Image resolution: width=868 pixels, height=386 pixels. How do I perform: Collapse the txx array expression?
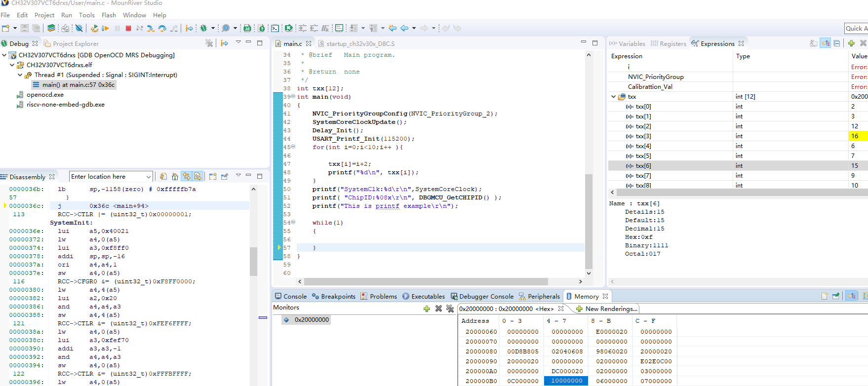tap(613, 97)
